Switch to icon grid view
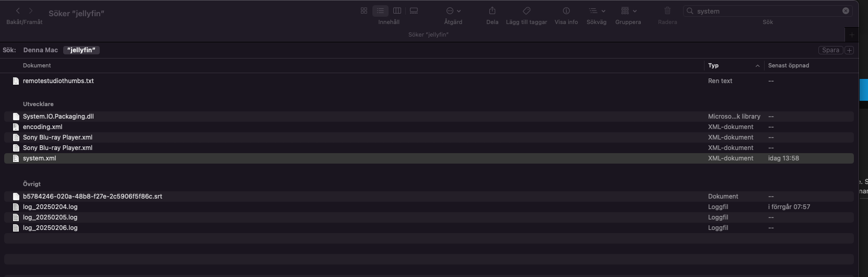This screenshot has height=277, width=868. [364, 10]
